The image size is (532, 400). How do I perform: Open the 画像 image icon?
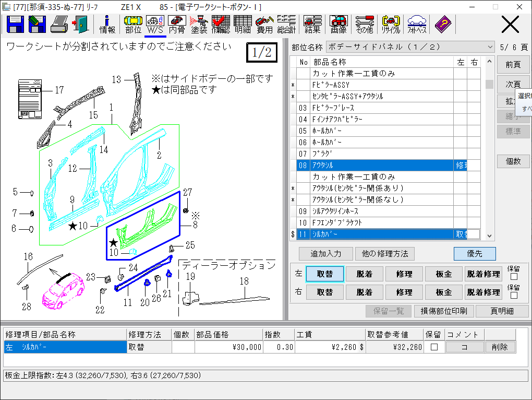(338, 24)
